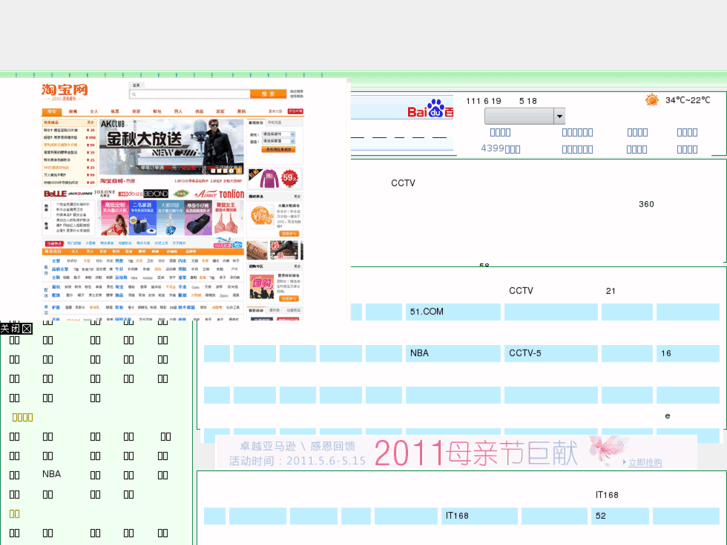
Task: Open the purple sweater 59 promo thumbnail
Action: [275, 178]
